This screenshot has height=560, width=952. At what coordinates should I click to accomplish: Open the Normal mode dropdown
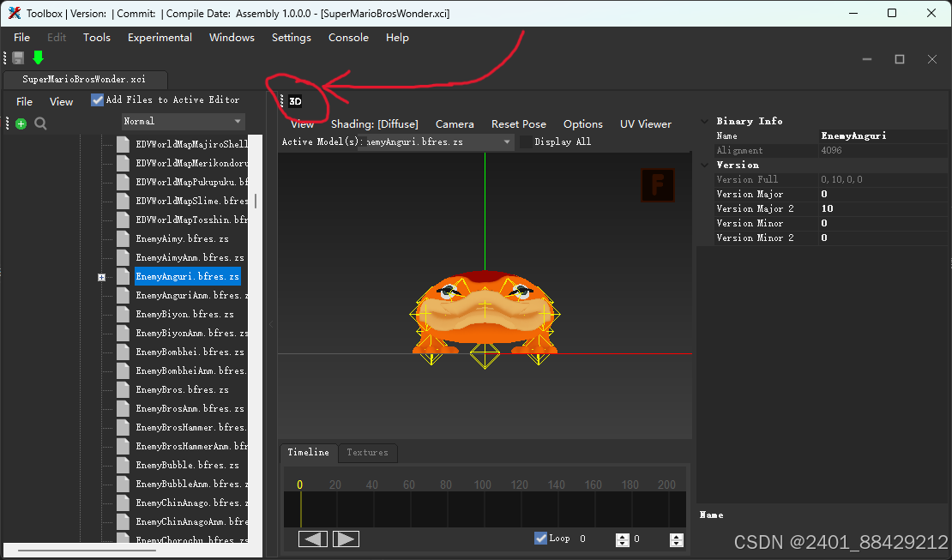pyautogui.click(x=183, y=122)
